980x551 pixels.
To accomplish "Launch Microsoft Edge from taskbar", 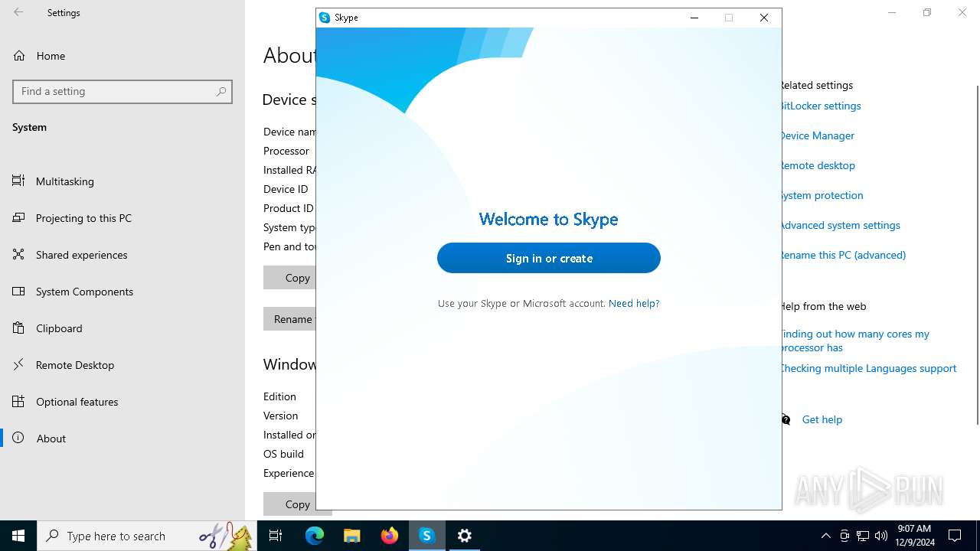I will 315,536.
